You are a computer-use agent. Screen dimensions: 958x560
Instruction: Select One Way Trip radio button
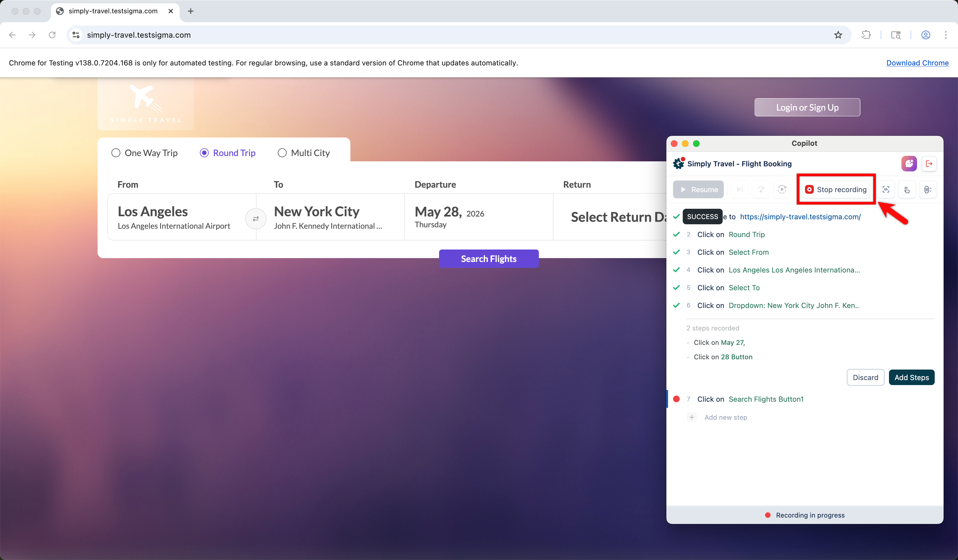pyautogui.click(x=116, y=153)
